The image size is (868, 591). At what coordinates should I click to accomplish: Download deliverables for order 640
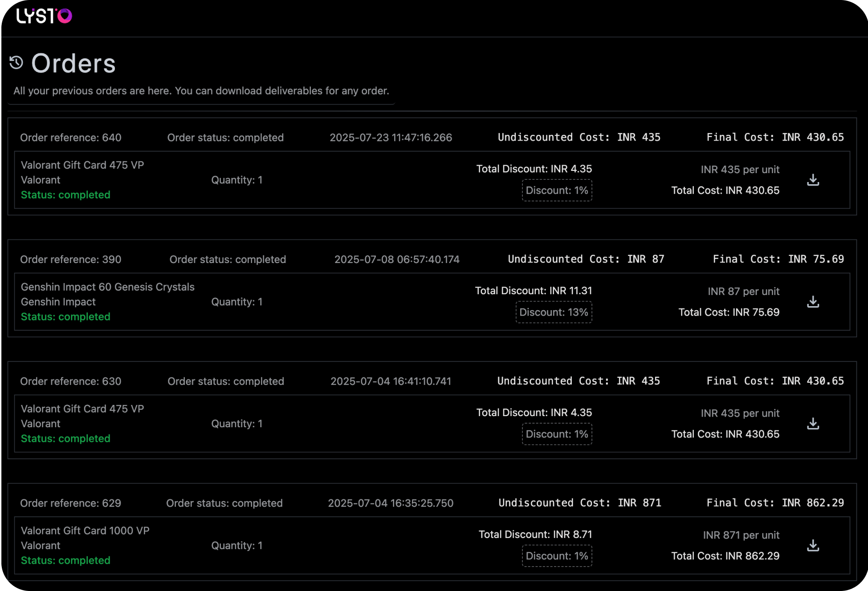tap(813, 180)
